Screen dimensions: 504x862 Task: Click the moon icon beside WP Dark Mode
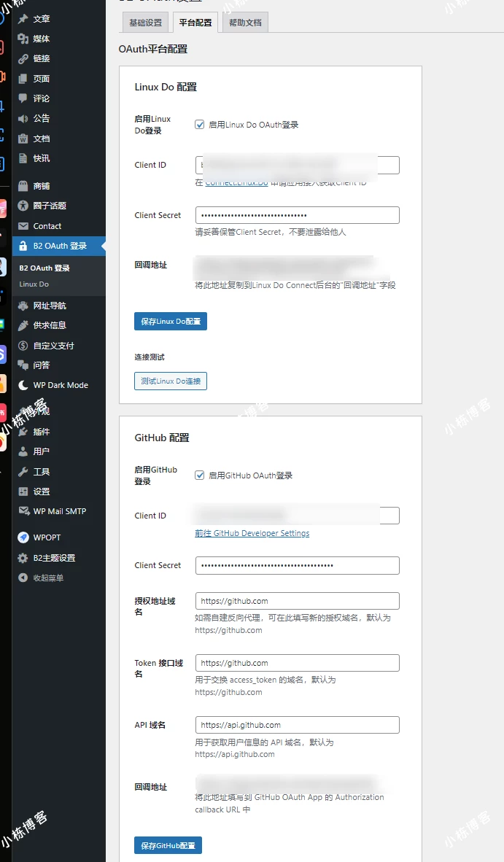point(23,385)
